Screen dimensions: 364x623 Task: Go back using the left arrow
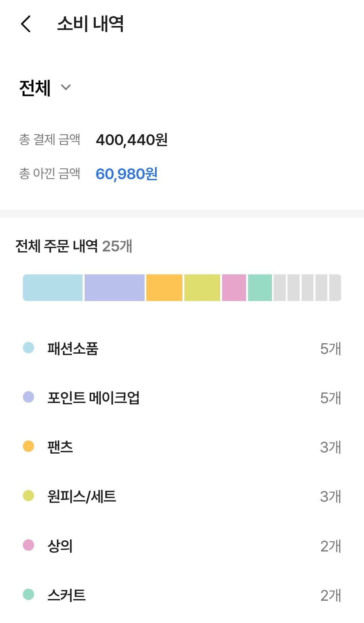tap(26, 24)
